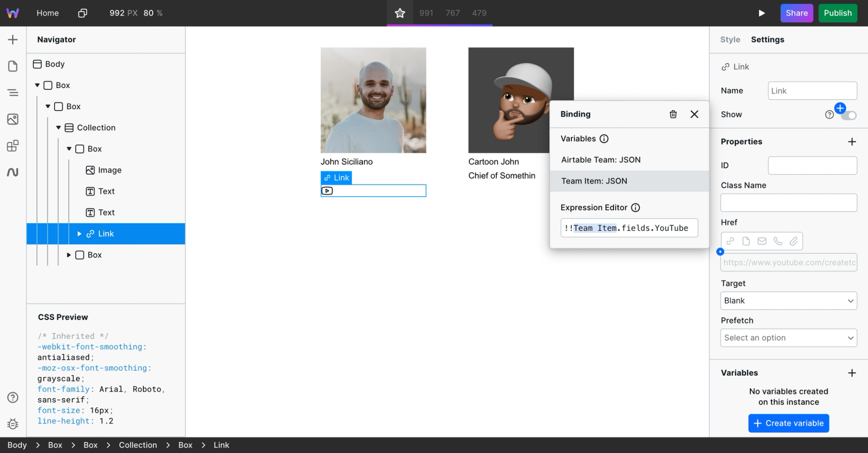Image resolution: width=868 pixels, height=453 pixels.
Task: Collapse the Collection tree item
Action: [x=58, y=127]
